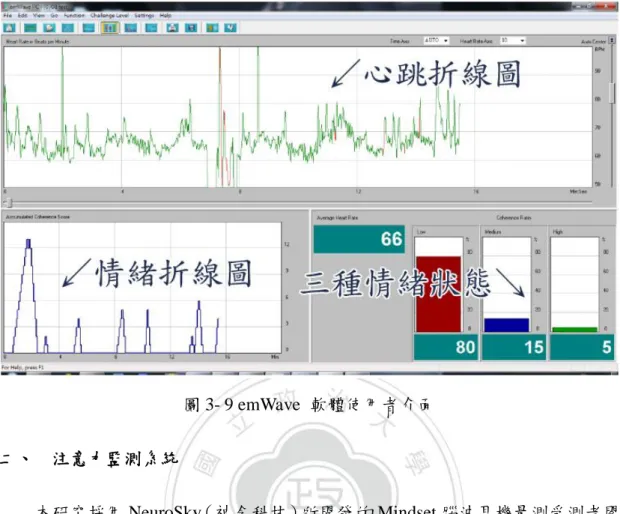Click the heart rate chart time slider thumb
620x514 pixels.
pos(9,203)
